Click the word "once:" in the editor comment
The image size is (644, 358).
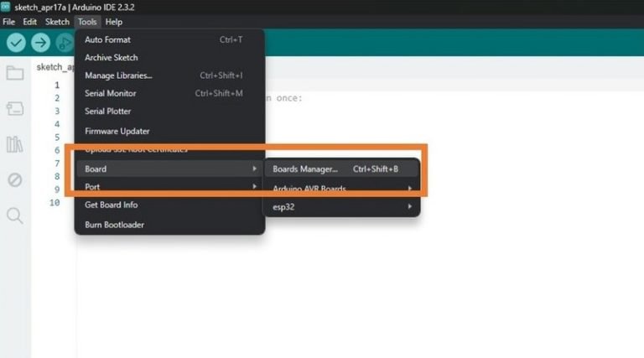289,98
